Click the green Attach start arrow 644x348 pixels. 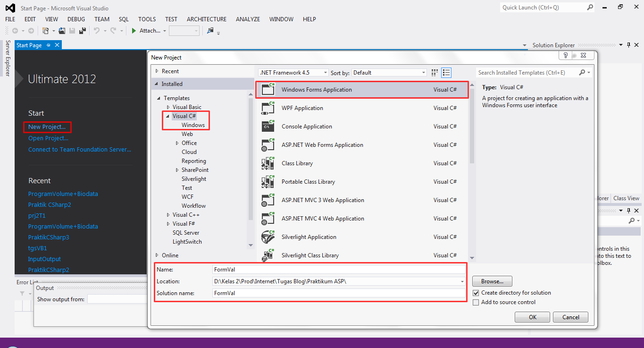[x=134, y=31]
